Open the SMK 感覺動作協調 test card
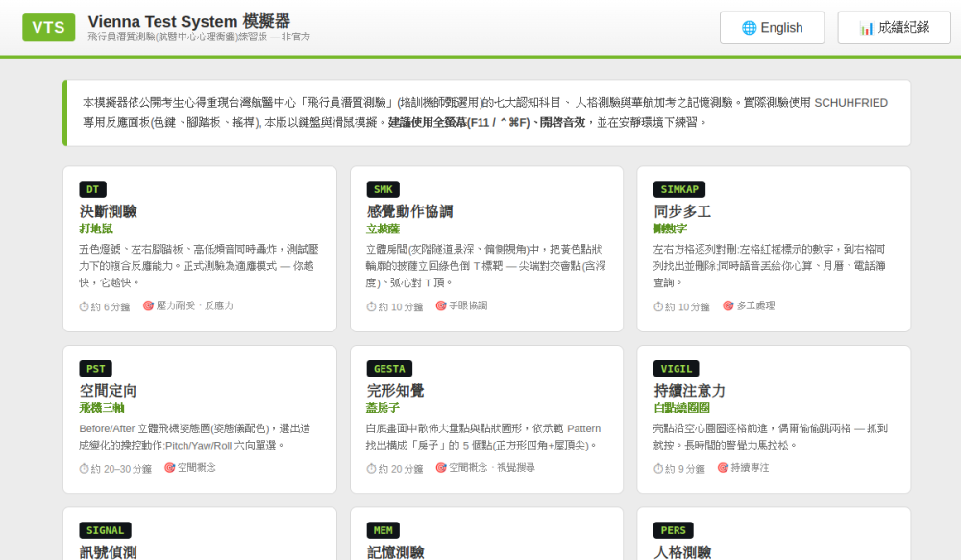Image resolution: width=961 pixels, height=560 pixels. click(486, 249)
